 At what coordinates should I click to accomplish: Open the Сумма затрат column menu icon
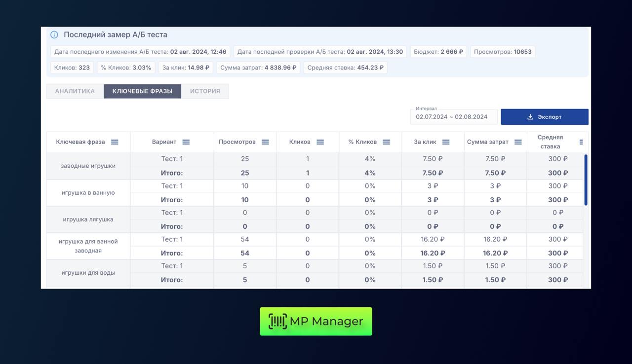coord(518,142)
